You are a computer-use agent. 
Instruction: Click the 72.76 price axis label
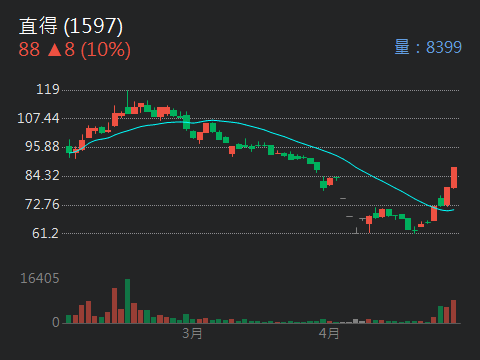42,204
